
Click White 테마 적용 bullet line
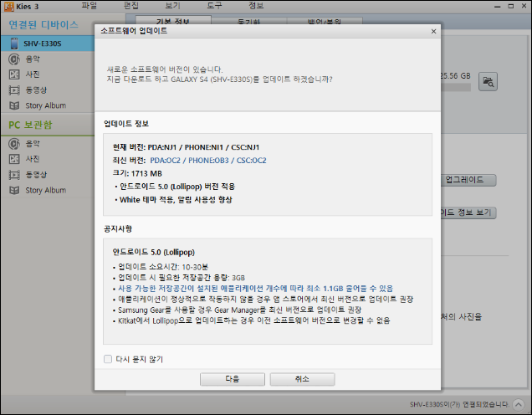click(173, 199)
